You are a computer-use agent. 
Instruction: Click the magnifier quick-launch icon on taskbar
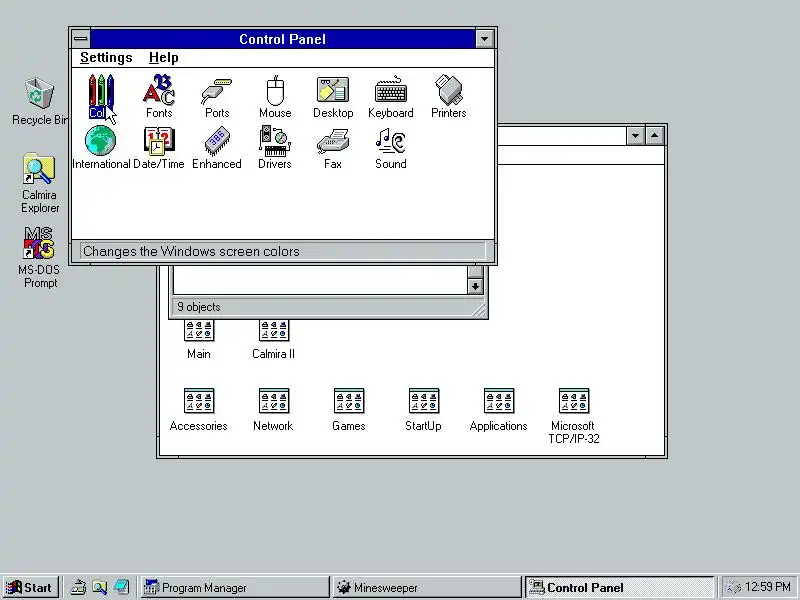(x=99, y=588)
